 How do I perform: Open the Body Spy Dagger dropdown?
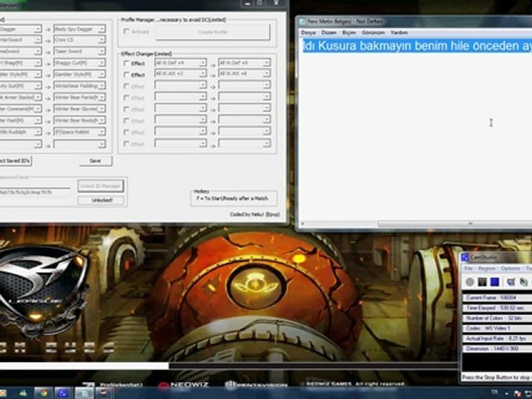pos(101,29)
